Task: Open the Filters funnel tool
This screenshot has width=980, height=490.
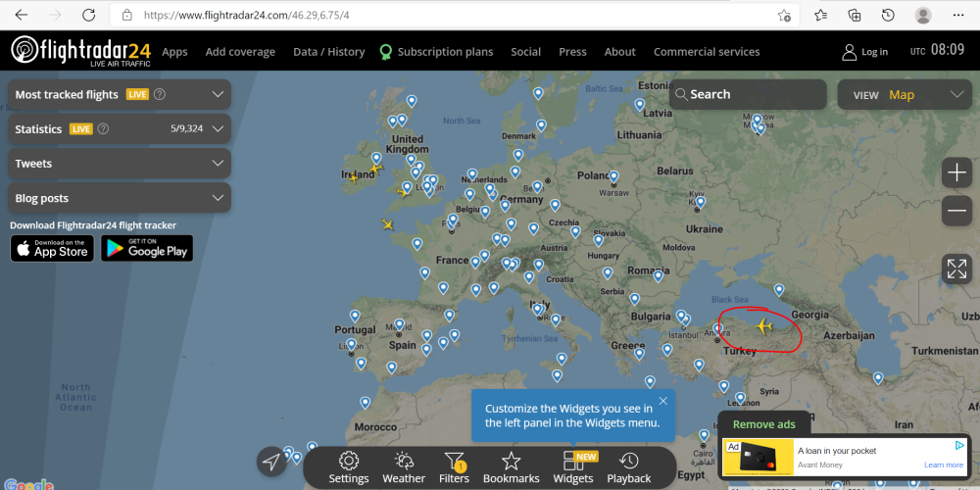Action: point(454,466)
